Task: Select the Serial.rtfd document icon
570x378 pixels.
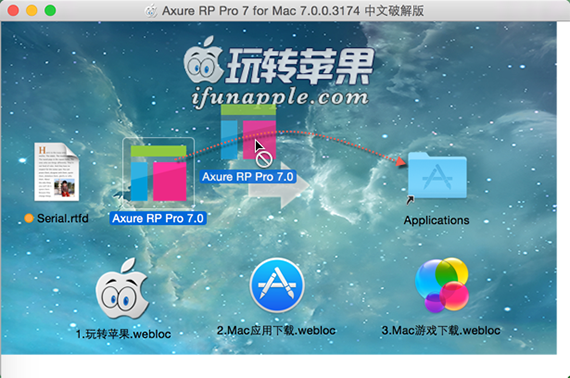Action: click(x=56, y=172)
